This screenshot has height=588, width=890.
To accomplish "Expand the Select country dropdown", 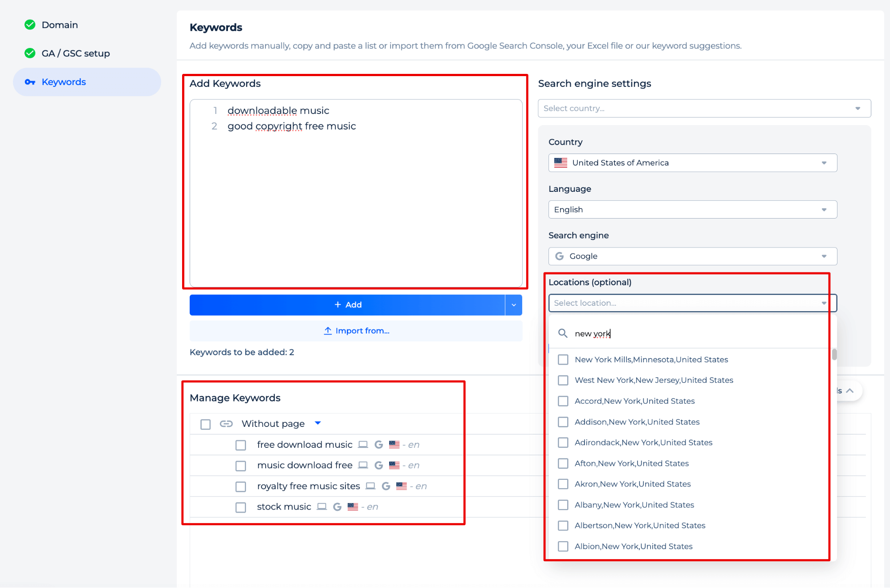I will click(704, 108).
